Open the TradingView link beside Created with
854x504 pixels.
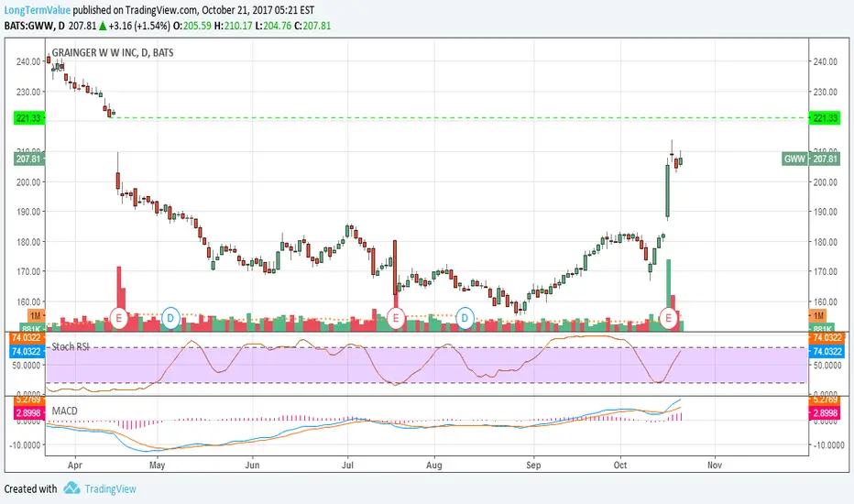point(110,488)
